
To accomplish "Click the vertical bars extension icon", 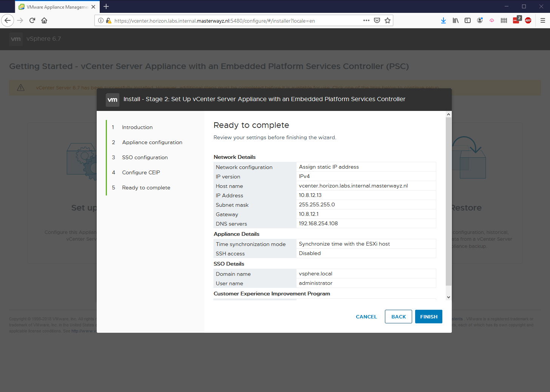I will pyautogui.click(x=504, y=20).
